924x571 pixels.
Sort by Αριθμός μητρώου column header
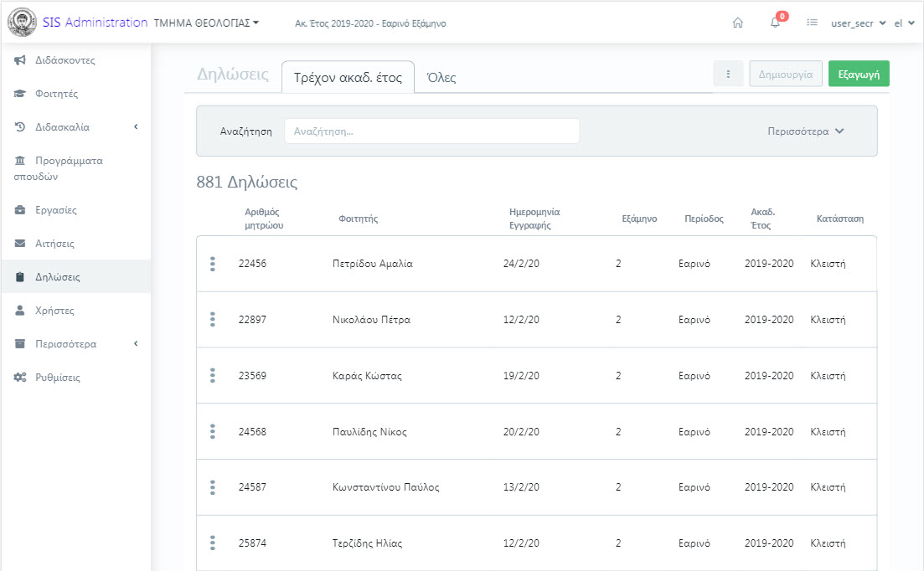tap(264, 219)
